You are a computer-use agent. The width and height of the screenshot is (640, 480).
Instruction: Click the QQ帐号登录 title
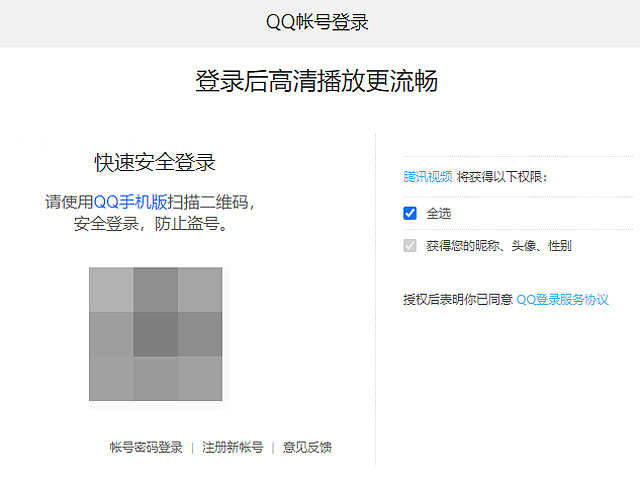(317, 22)
